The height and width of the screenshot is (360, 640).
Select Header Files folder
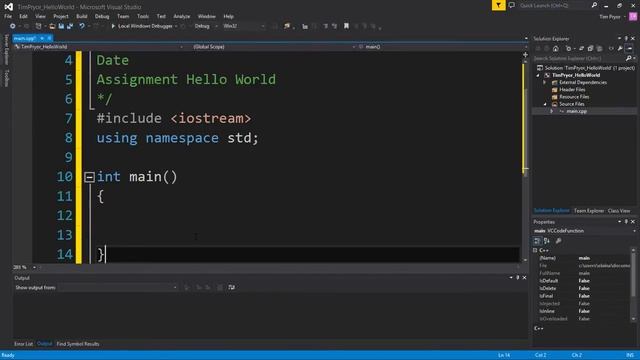click(572, 90)
